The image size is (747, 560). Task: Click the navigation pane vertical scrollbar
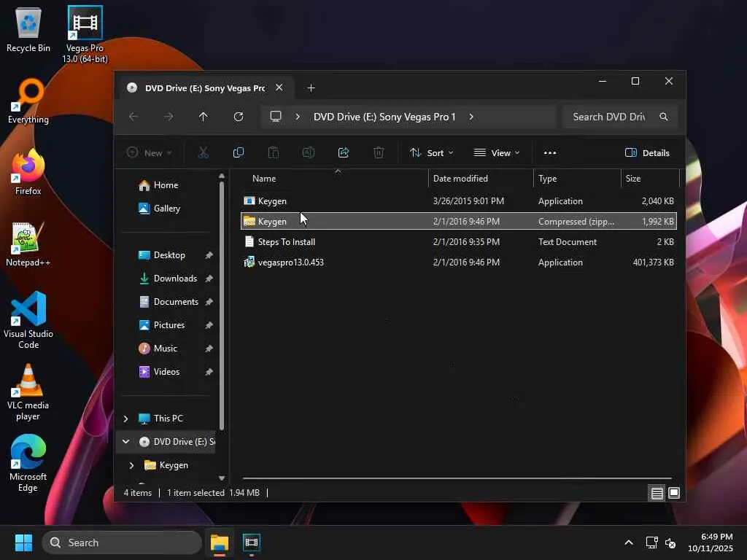pyautogui.click(x=222, y=305)
